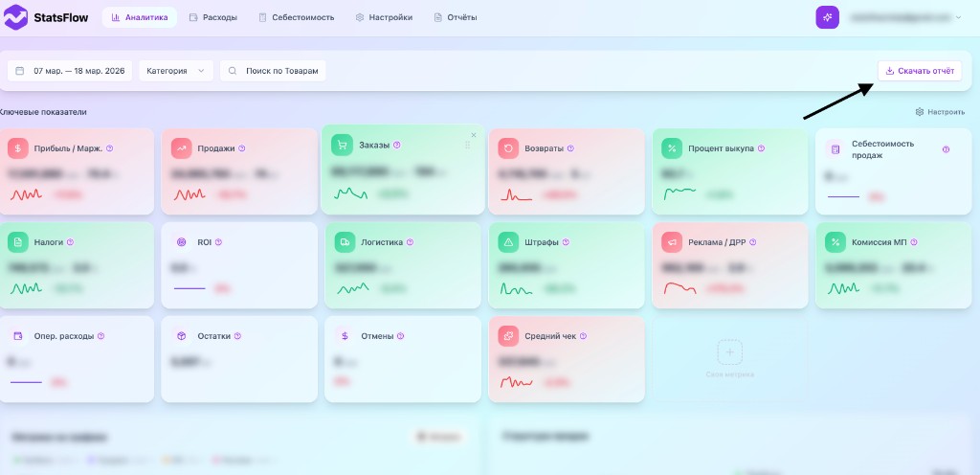
Task: Open help tooltip next to Средний чек
Action: 583,335
